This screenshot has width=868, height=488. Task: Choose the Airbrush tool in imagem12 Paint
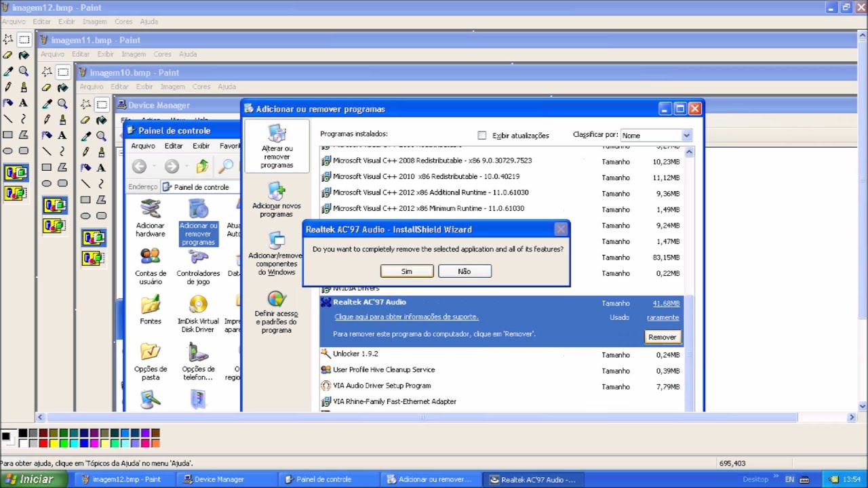coord(8,103)
